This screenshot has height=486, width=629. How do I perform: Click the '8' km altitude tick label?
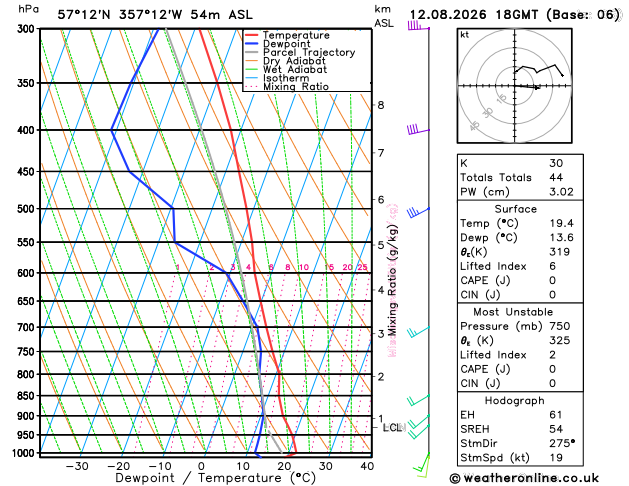(x=381, y=105)
